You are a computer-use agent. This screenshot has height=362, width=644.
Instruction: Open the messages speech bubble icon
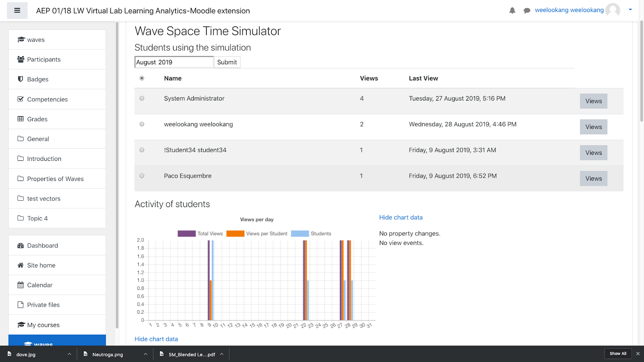(x=526, y=10)
